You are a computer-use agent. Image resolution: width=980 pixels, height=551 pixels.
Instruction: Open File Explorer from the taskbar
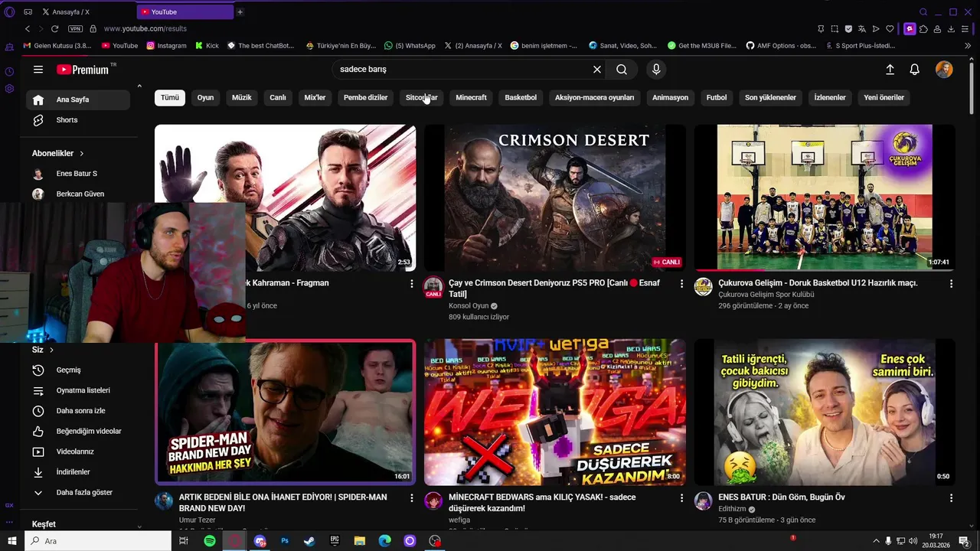pos(360,541)
